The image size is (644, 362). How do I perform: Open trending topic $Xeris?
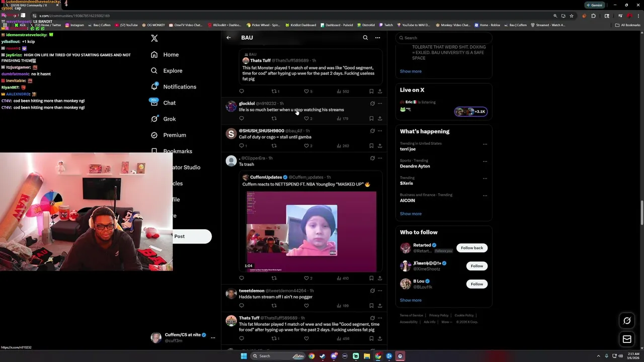click(x=407, y=184)
